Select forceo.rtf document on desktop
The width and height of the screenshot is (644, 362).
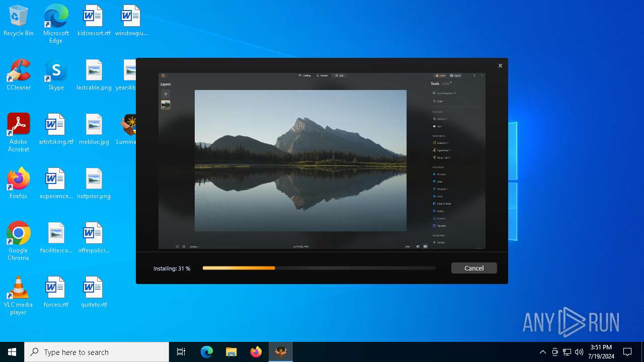(56, 293)
